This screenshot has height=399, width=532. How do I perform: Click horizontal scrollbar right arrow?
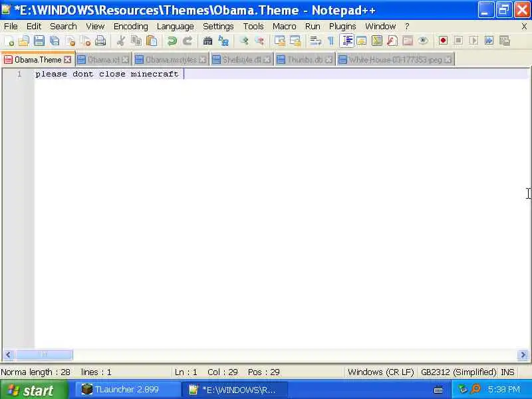click(x=523, y=355)
